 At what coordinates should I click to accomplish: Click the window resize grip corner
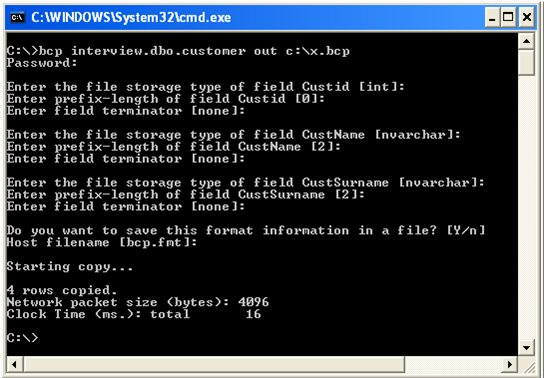[x=526, y=364]
